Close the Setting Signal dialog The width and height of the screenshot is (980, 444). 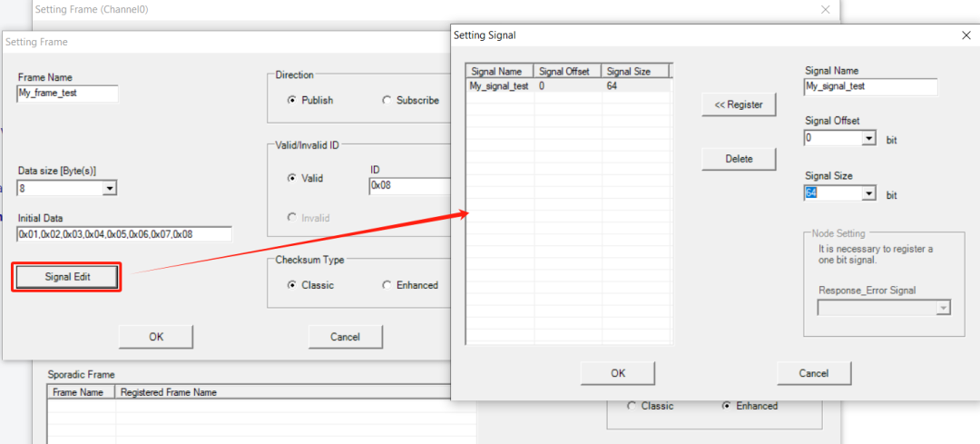pos(965,35)
